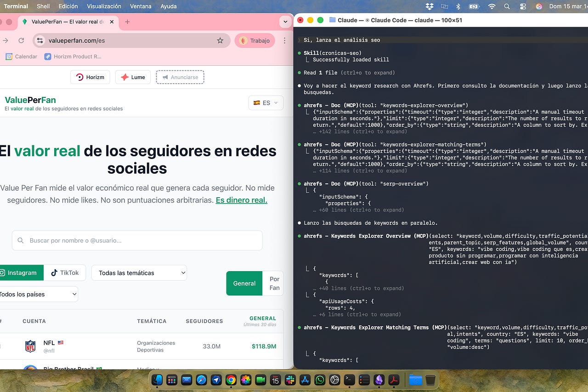
Task: Open the Trash in the Dock
Action: 430,380
